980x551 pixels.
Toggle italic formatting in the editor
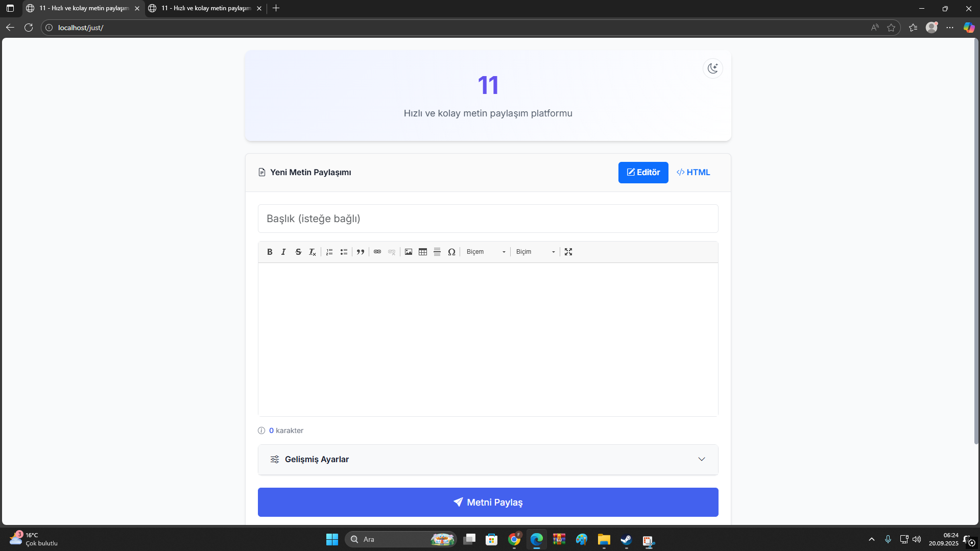tap(283, 252)
